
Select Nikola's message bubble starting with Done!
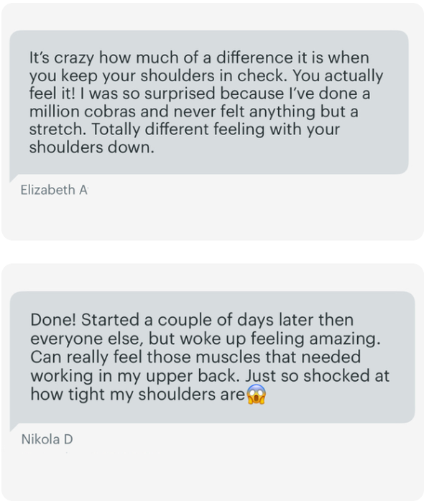(212, 357)
